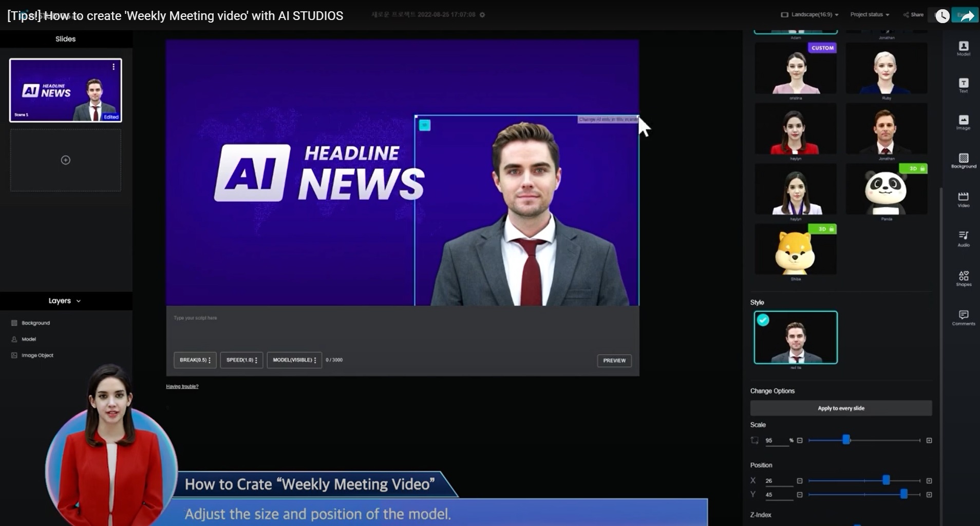
Task: Select the male presenter model on canvas
Action: pos(529,213)
